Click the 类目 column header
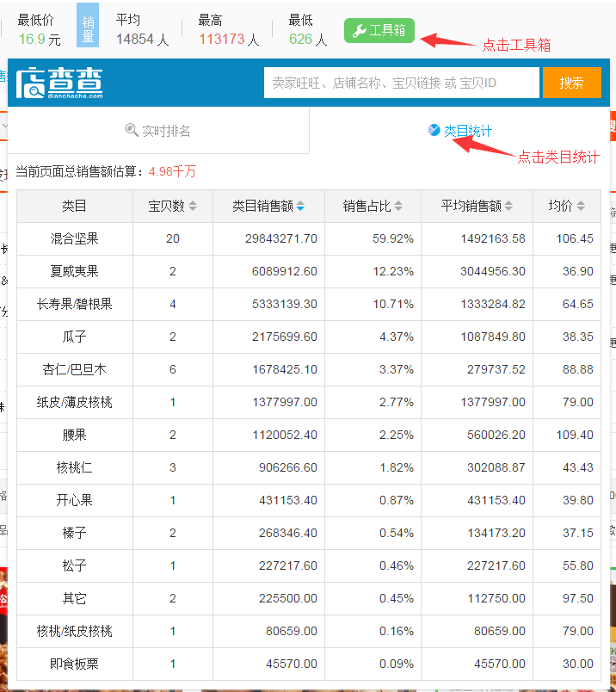616x692 pixels. 75,207
